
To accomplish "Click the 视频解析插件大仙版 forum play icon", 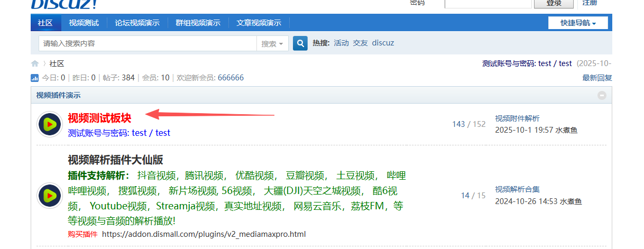I will coord(50,195).
